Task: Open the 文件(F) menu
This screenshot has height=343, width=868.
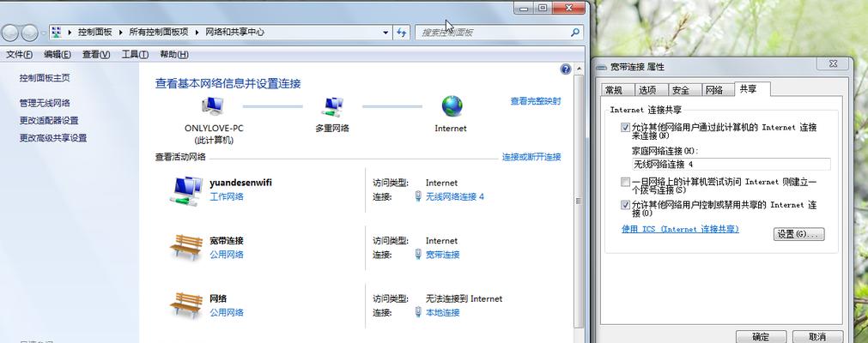Action: 20,54
